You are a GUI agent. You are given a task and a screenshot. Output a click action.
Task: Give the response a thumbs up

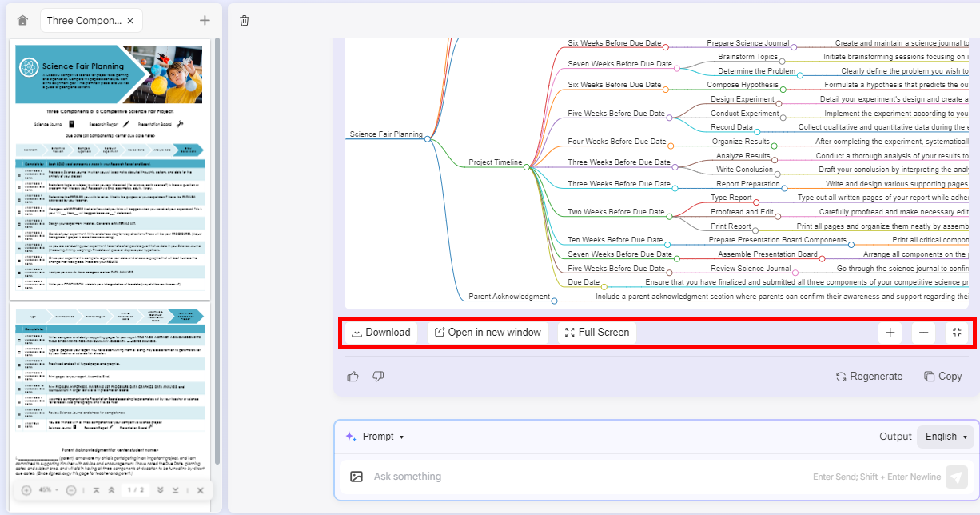[x=353, y=376]
